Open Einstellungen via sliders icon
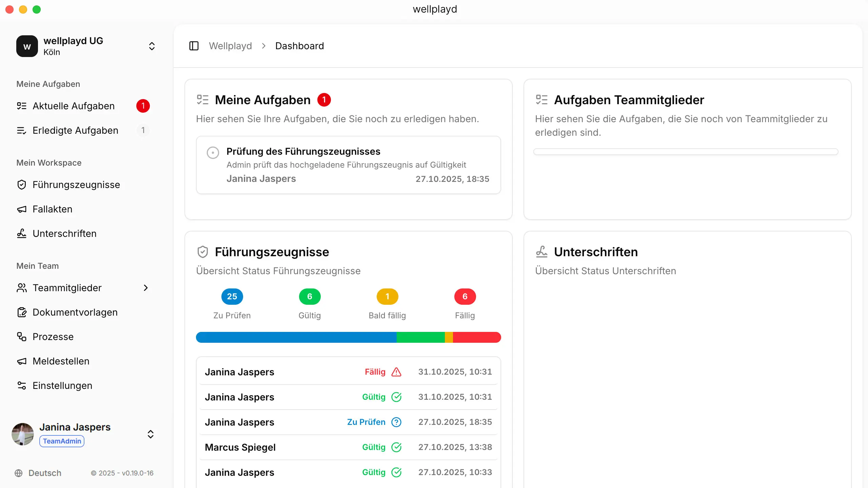The height and width of the screenshot is (488, 868). [22, 386]
